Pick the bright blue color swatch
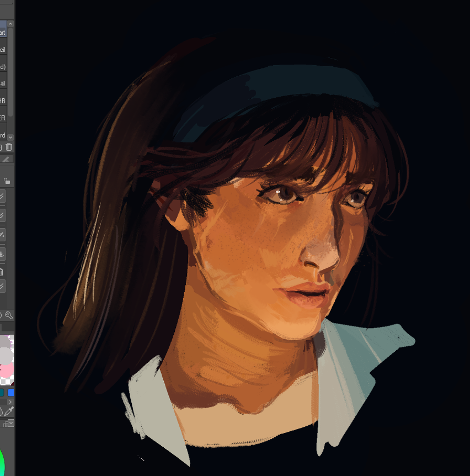The width and height of the screenshot is (470, 476). click(11, 393)
